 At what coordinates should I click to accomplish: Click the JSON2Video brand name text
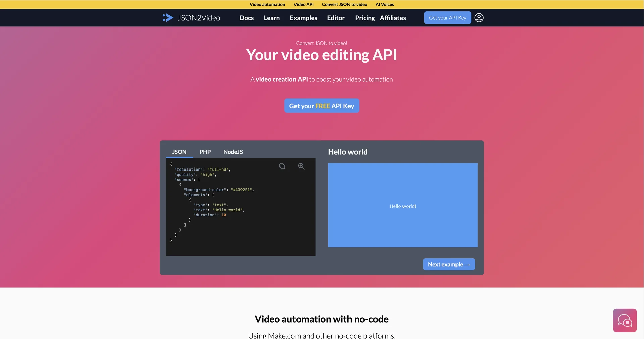pos(199,18)
